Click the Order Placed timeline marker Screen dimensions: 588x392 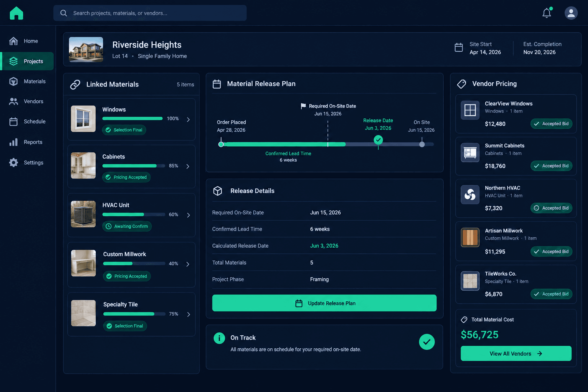point(221,144)
